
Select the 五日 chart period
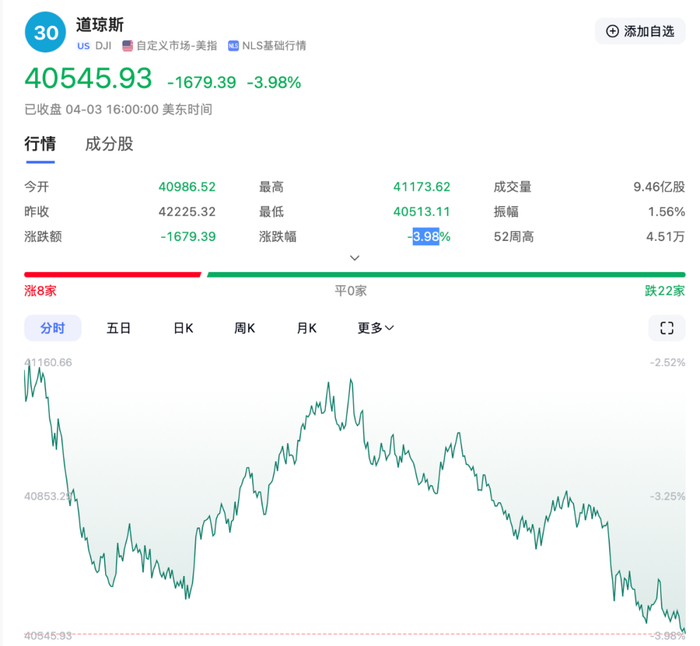[x=118, y=328]
